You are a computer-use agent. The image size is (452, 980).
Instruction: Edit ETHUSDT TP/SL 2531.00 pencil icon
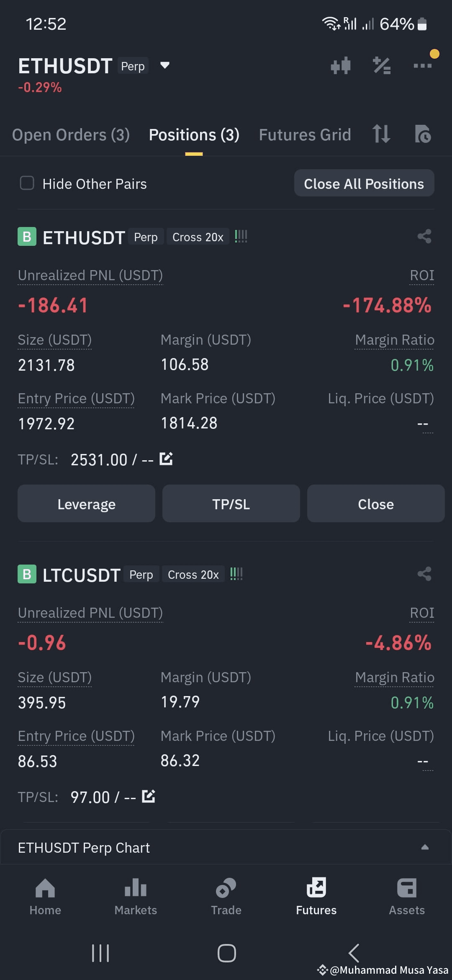[x=166, y=459]
